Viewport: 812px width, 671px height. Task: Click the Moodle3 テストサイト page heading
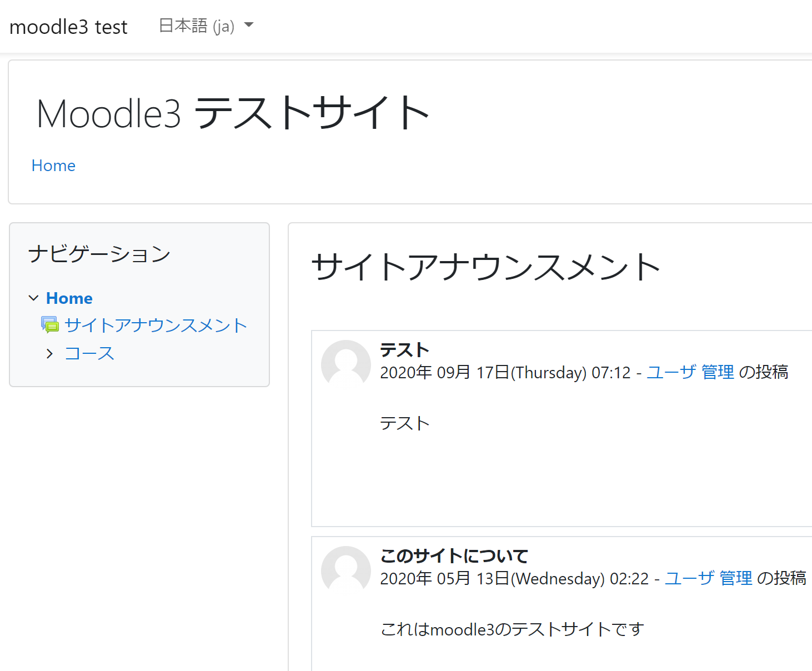click(x=233, y=113)
